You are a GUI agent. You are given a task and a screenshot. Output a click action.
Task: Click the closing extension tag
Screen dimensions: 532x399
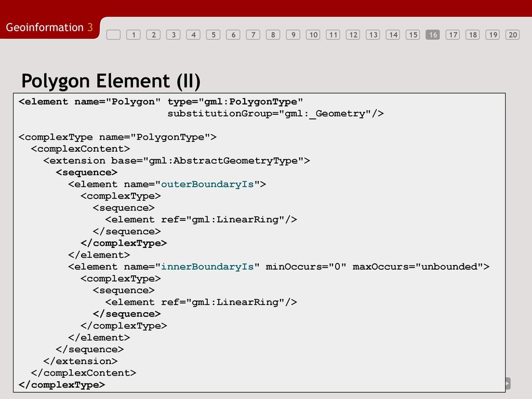tap(81, 361)
